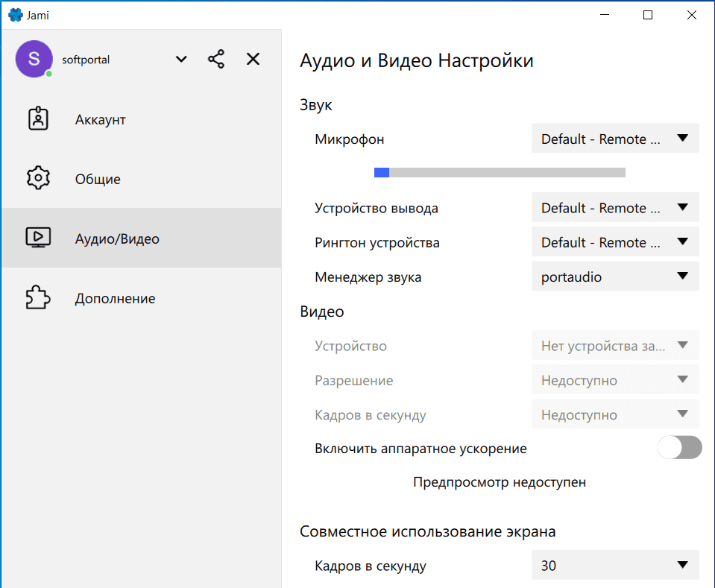Click the General gear icon

tap(38, 179)
